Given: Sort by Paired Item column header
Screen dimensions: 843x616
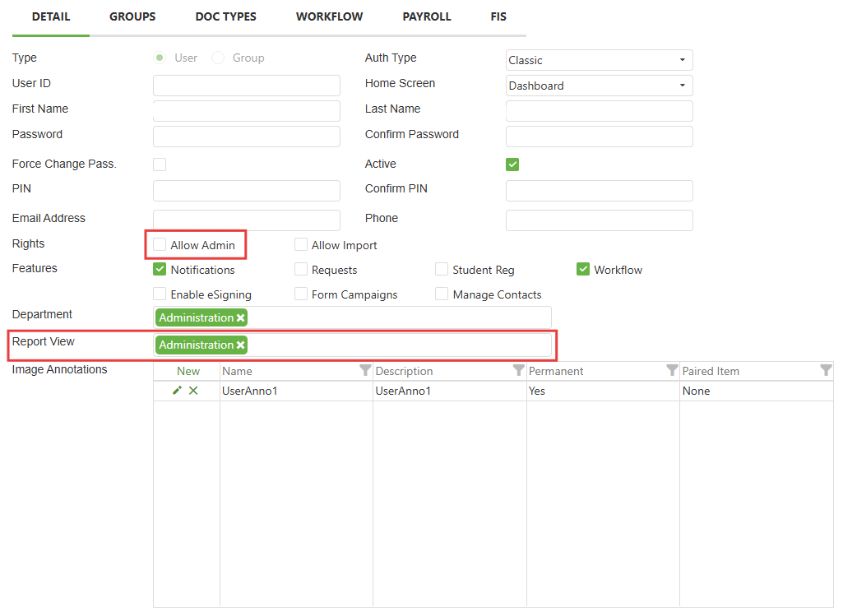Looking at the screenshot, I should tap(711, 371).
